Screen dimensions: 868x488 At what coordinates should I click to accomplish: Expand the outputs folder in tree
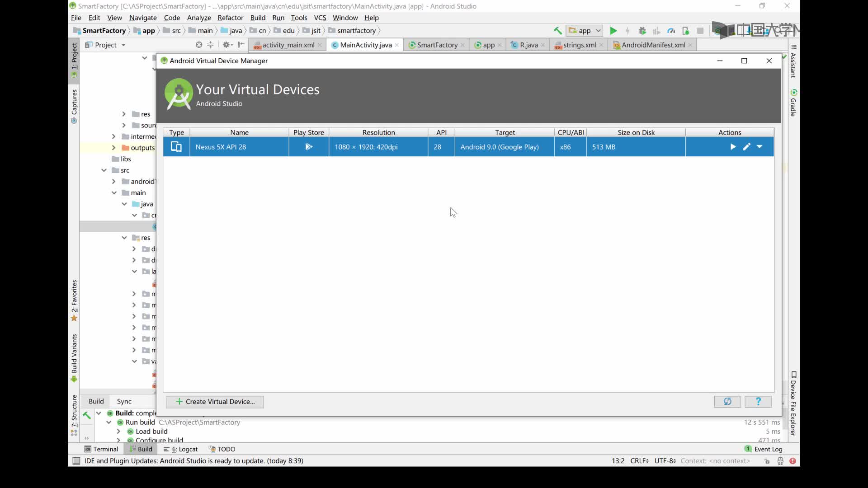[113, 148]
